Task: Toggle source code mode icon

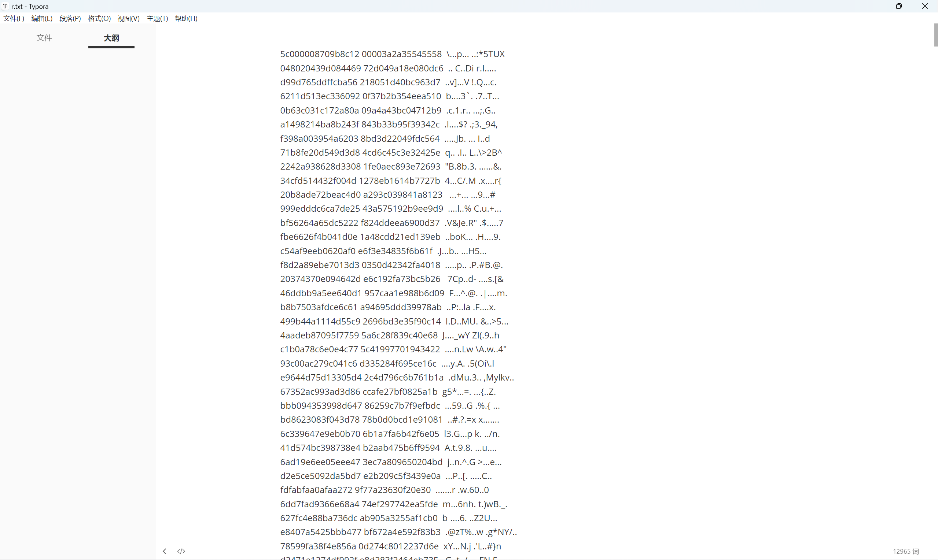Action: (181, 551)
